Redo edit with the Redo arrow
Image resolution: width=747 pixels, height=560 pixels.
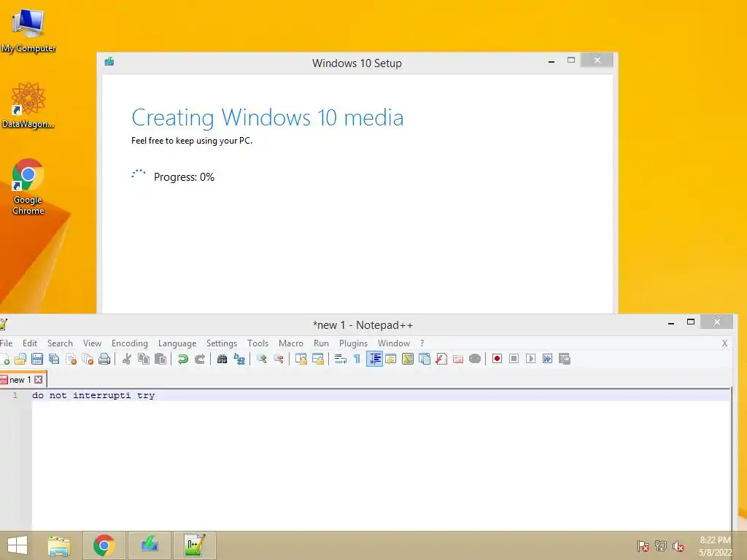[x=200, y=359]
